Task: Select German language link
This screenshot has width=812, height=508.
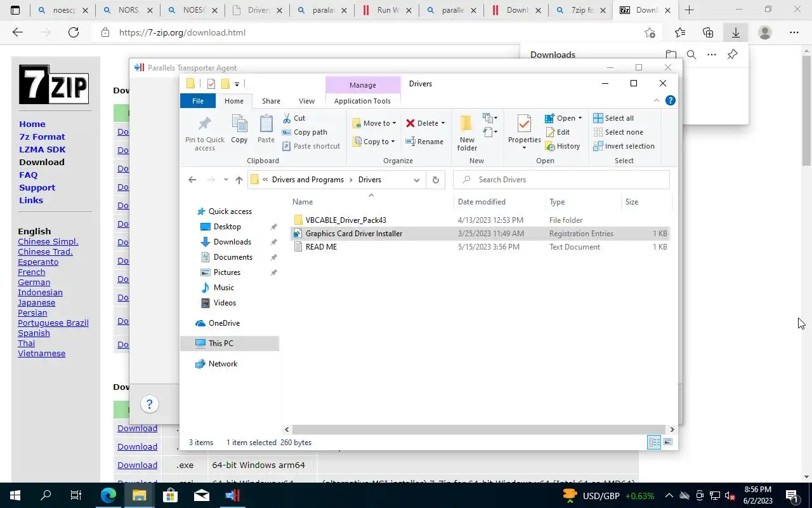Action: [34, 282]
